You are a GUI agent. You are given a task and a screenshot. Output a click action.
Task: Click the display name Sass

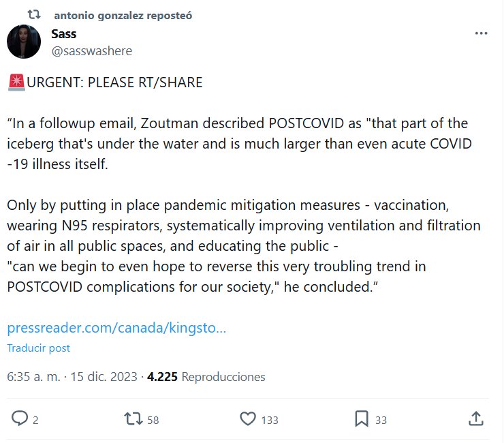64,34
